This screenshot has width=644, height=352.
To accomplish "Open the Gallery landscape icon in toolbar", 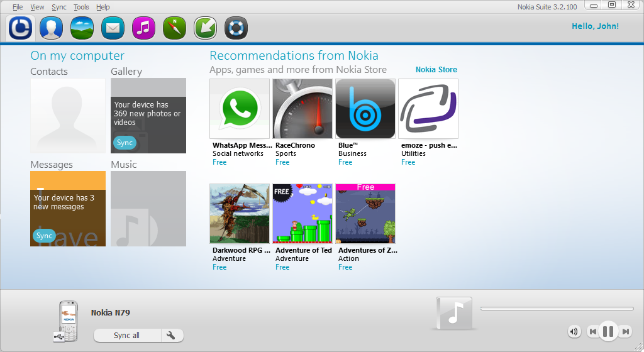I will (82, 28).
